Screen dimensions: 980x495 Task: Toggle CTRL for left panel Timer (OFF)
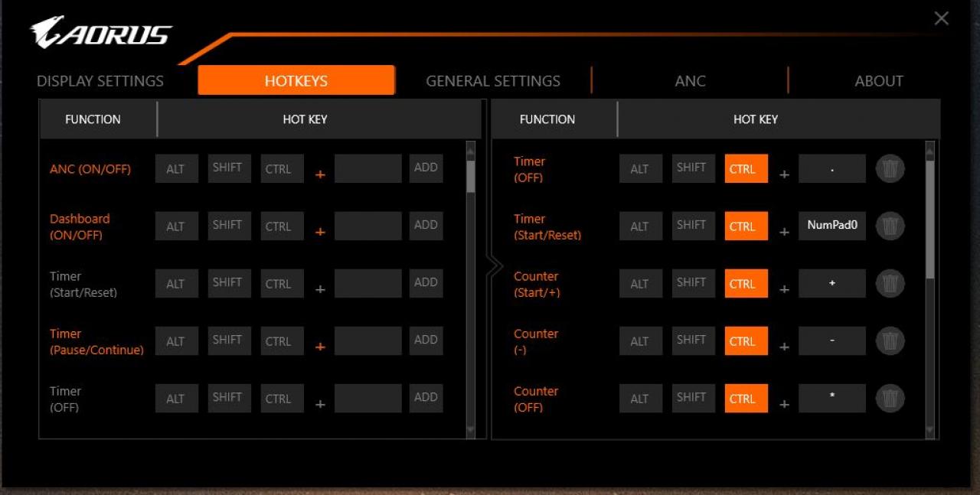click(x=282, y=399)
